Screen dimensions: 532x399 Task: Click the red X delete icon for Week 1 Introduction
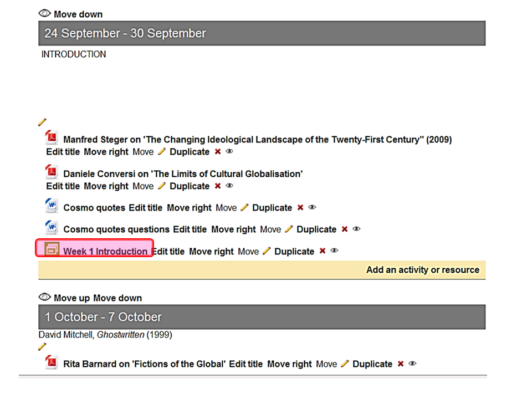tap(323, 251)
